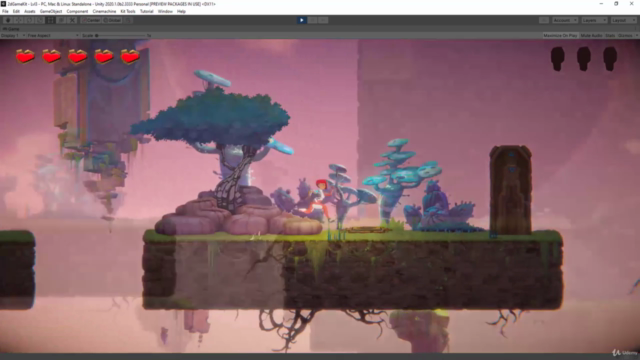Select the Rect transform tool

[x=51, y=20]
